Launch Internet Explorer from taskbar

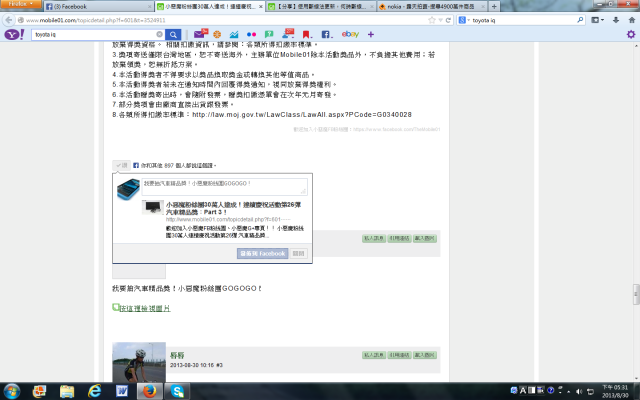(94, 391)
